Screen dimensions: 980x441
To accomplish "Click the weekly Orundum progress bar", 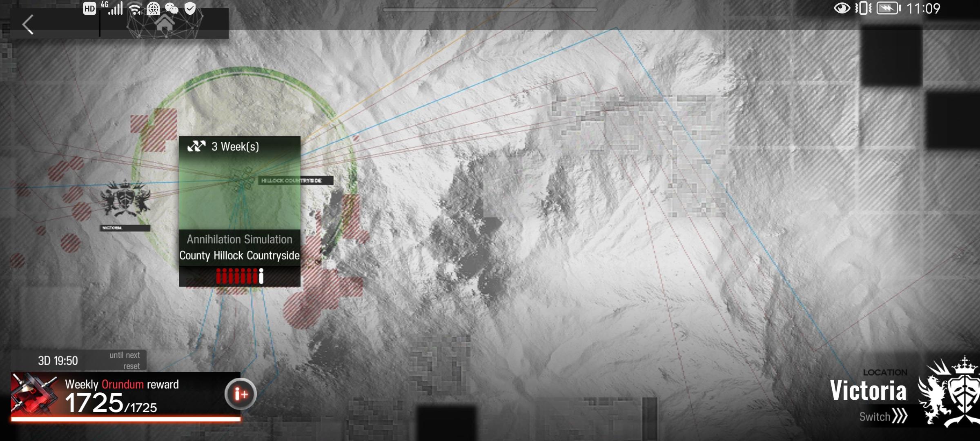I will tap(126, 419).
